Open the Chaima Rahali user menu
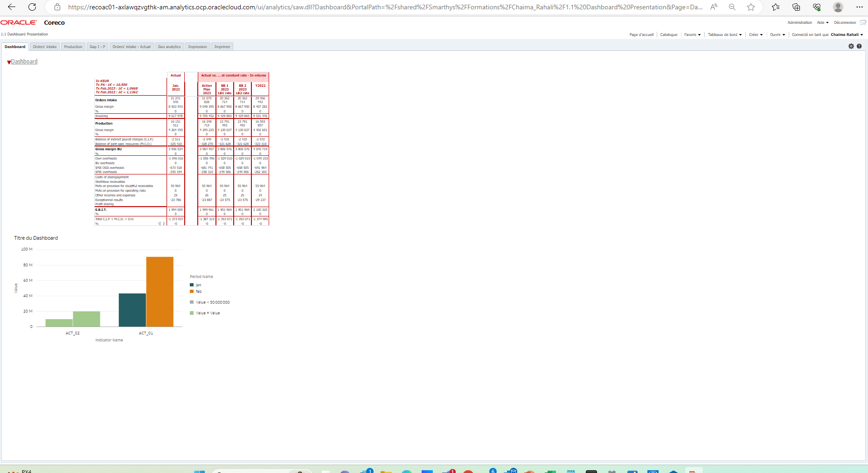Viewport: 868px width, 473px height. pos(847,35)
